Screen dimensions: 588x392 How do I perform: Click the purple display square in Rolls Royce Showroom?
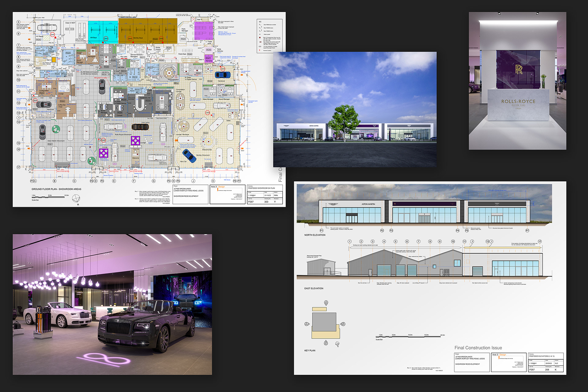click(x=135, y=140)
